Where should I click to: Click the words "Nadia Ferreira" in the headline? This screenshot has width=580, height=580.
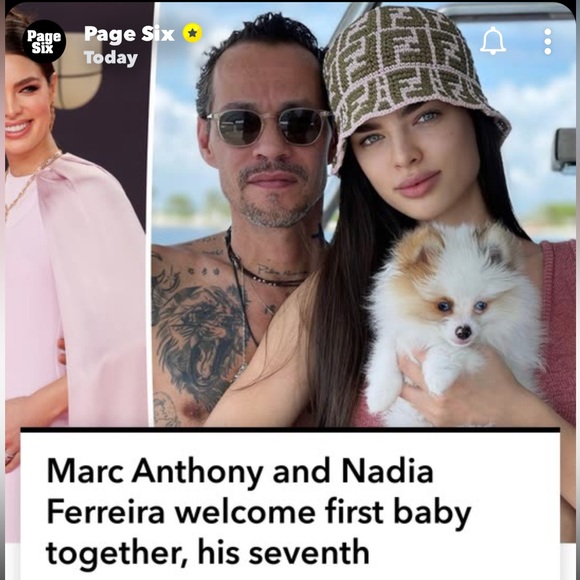(x=240, y=492)
